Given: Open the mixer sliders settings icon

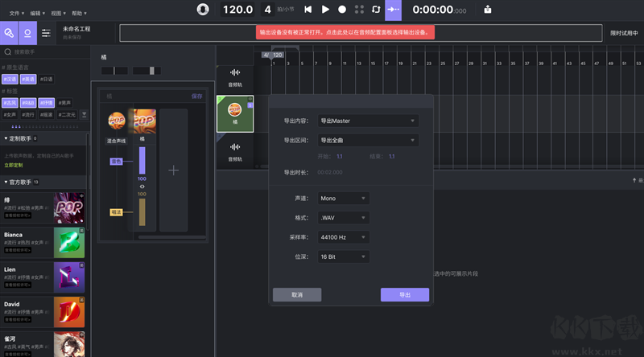Looking at the screenshot, I should click(46, 33).
